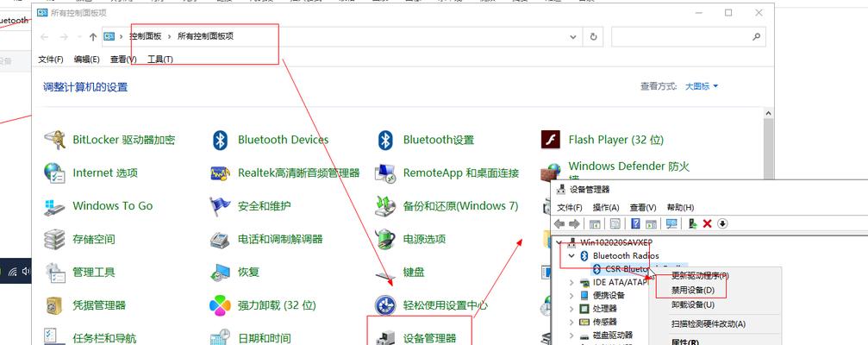This screenshot has height=345, width=868.
Task: Open the 电源选项 battery icon
Action: click(x=385, y=239)
